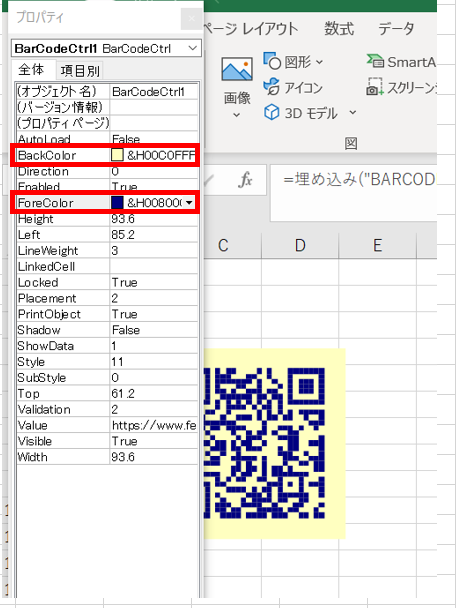Viewport: 456px width, 608px height.
Task: Select the Placement property row
Action: (x=107, y=299)
